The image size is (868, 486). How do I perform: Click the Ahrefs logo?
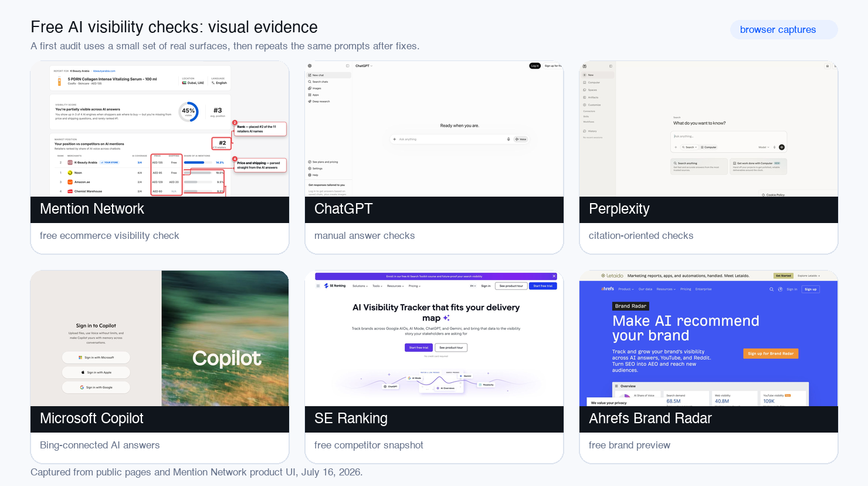click(x=608, y=289)
